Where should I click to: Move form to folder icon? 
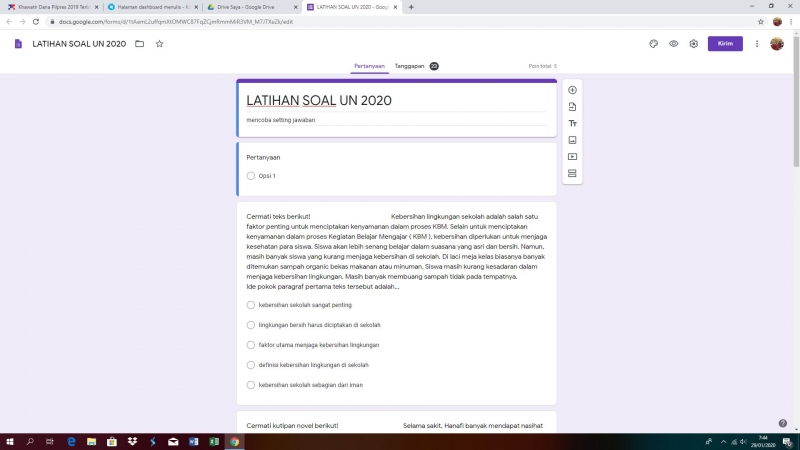139,44
